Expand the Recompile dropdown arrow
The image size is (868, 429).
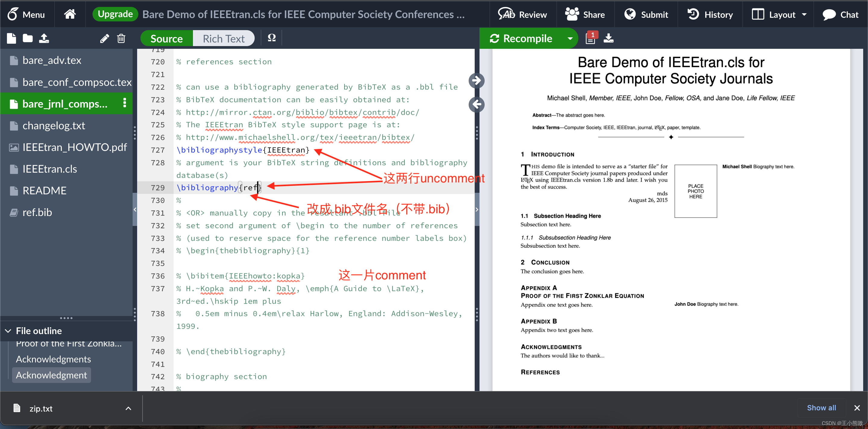[570, 39]
